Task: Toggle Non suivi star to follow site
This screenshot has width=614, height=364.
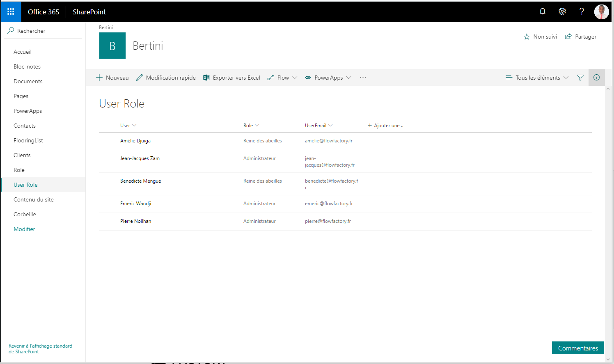Action: tap(540, 37)
